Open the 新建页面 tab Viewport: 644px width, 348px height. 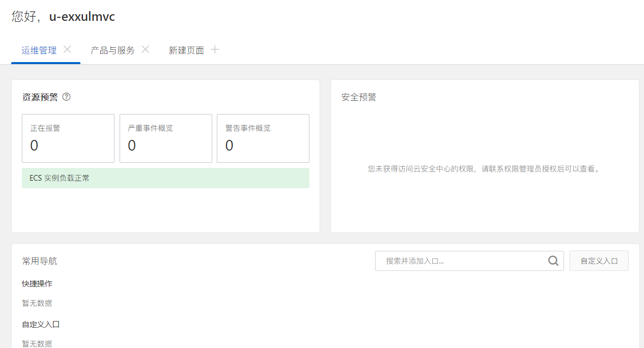186,50
